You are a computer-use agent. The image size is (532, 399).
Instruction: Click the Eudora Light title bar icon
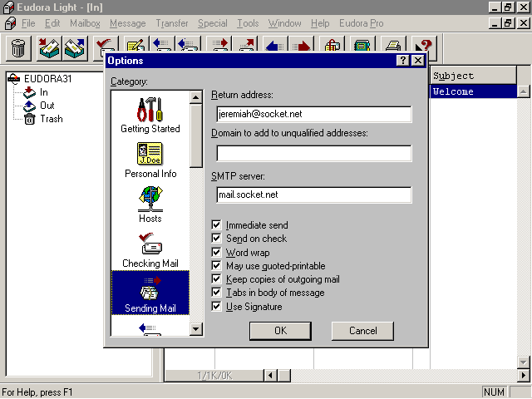pyautogui.click(x=9, y=7)
